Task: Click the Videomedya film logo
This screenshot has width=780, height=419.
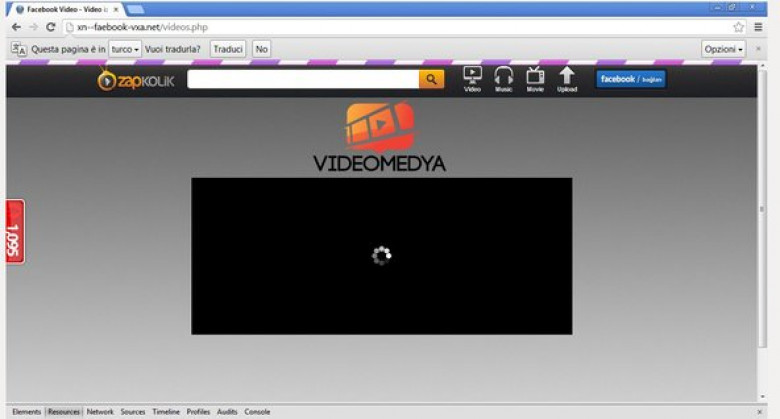Action: [380, 126]
